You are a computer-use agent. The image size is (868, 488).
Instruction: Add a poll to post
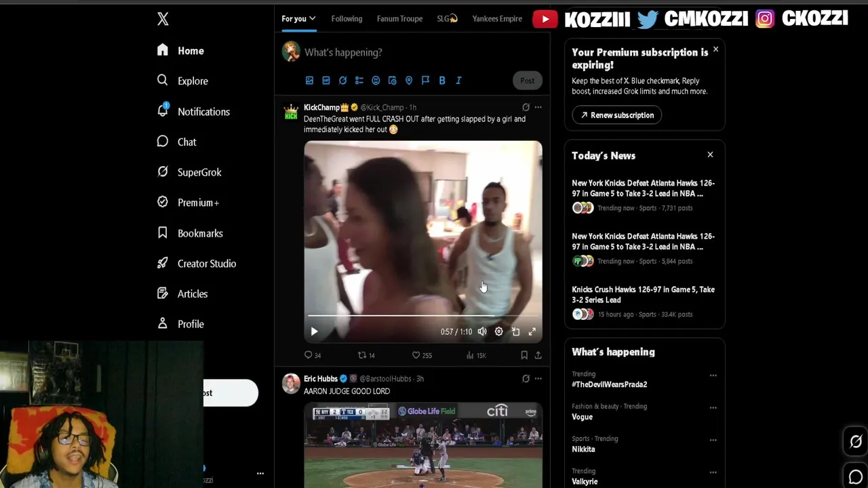[x=359, y=81]
